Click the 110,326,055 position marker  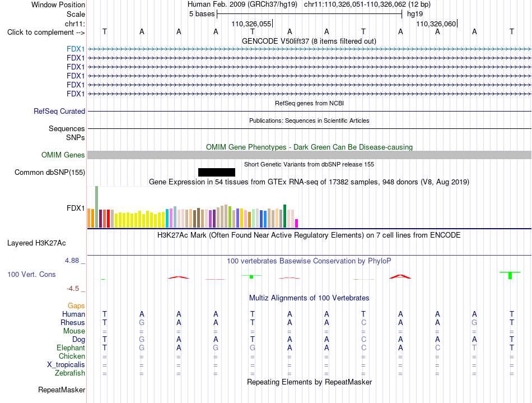[251, 24]
